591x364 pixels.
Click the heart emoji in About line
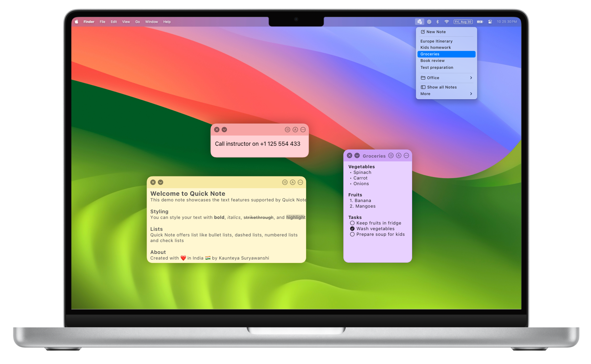[183, 258]
